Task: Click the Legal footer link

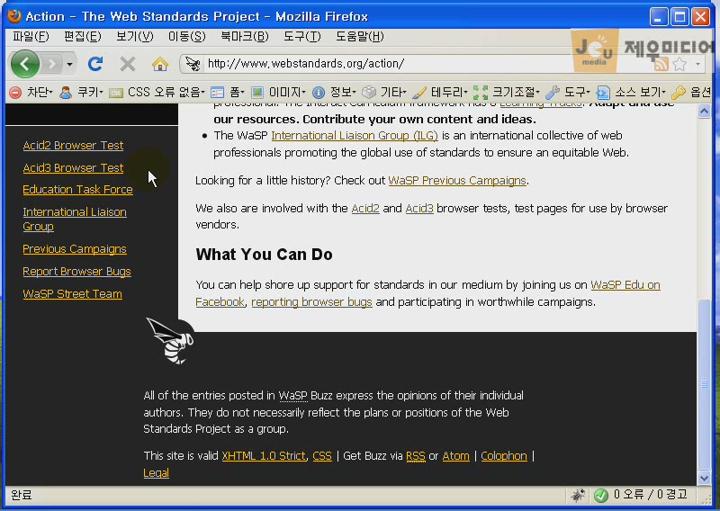Action: point(156,473)
